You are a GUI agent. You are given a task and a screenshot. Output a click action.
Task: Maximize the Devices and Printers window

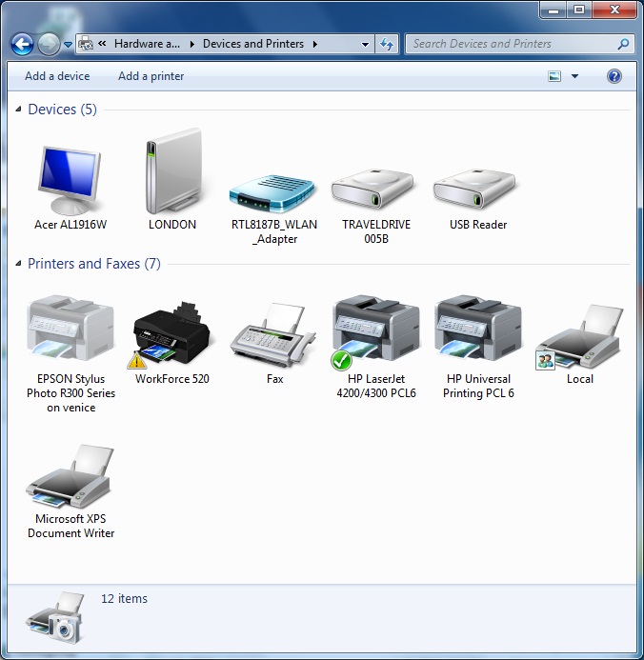579,10
